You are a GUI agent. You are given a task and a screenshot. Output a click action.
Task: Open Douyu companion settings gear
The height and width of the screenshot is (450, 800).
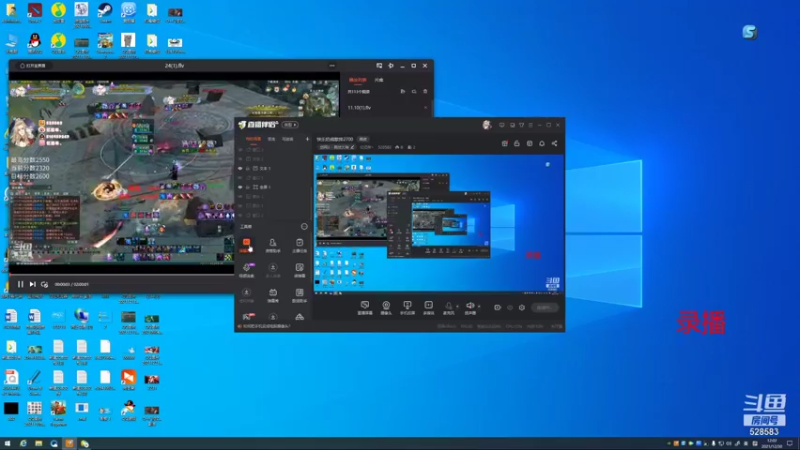click(x=521, y=308)
